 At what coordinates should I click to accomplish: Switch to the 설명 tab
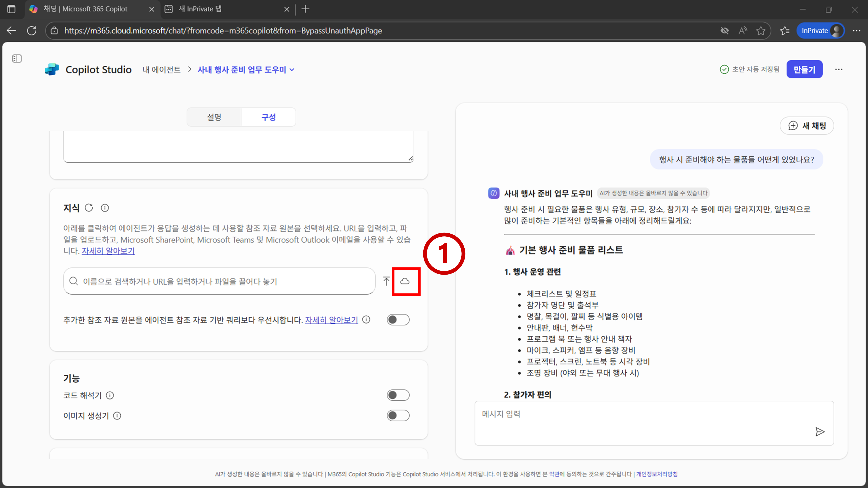(x=214, y=117)
